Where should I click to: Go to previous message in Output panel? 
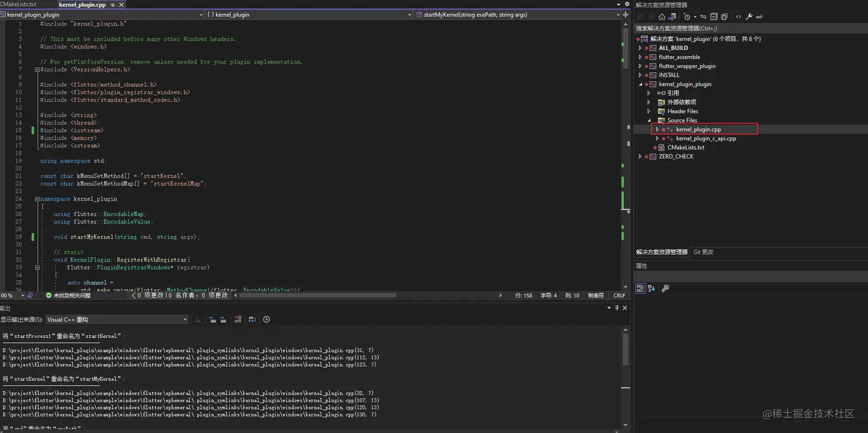pyautogui.click(x=212, y=319)
